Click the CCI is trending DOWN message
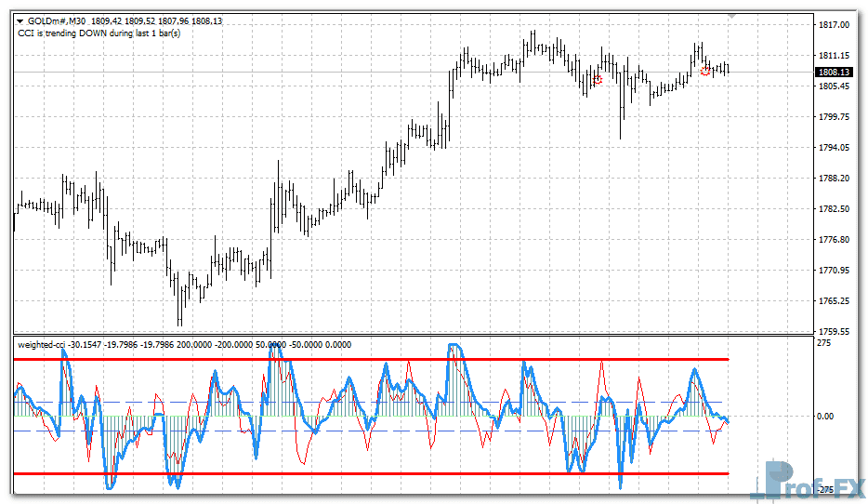 [x=99, y=33]
